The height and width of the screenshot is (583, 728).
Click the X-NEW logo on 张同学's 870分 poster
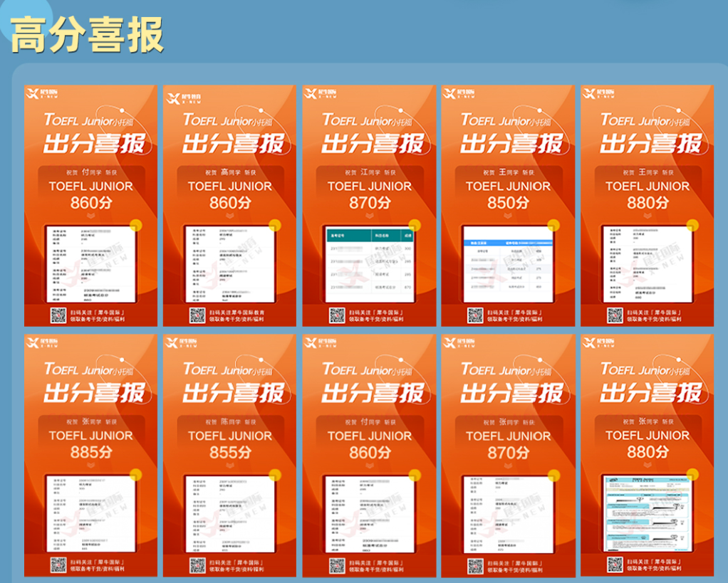(x=459, y=342)
